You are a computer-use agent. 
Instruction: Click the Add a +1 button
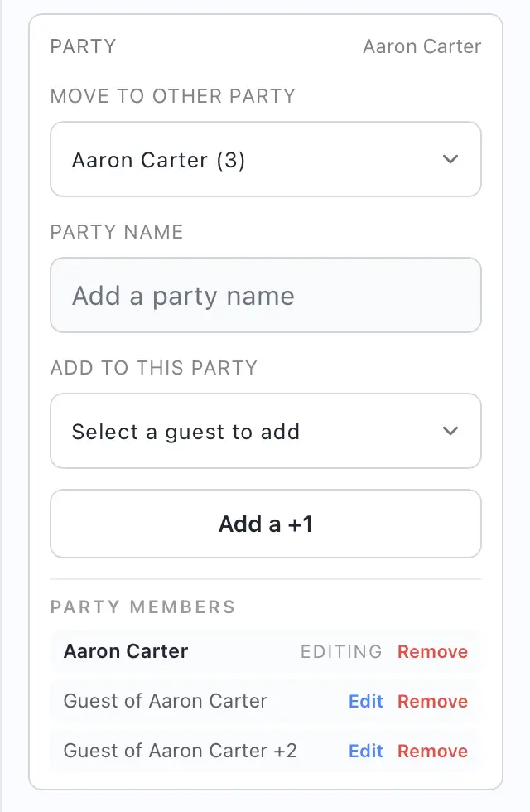tap(265, 524)
